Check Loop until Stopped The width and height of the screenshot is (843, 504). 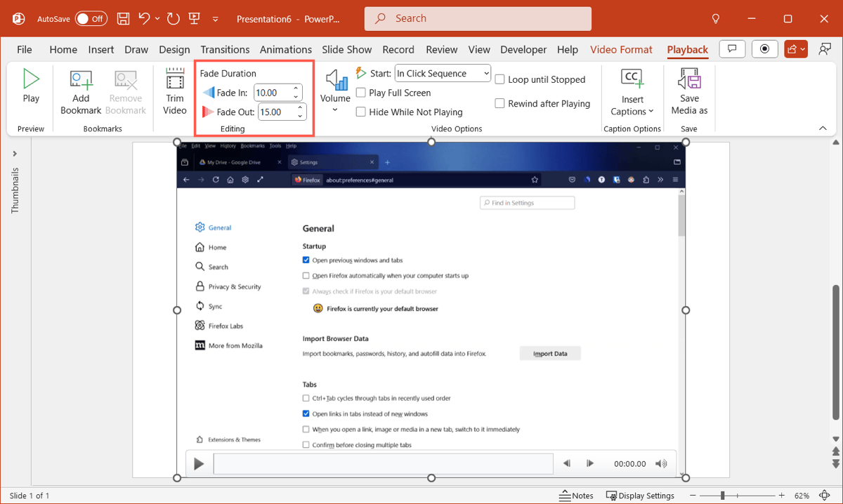pyautogui.click(x=500, y=79)
